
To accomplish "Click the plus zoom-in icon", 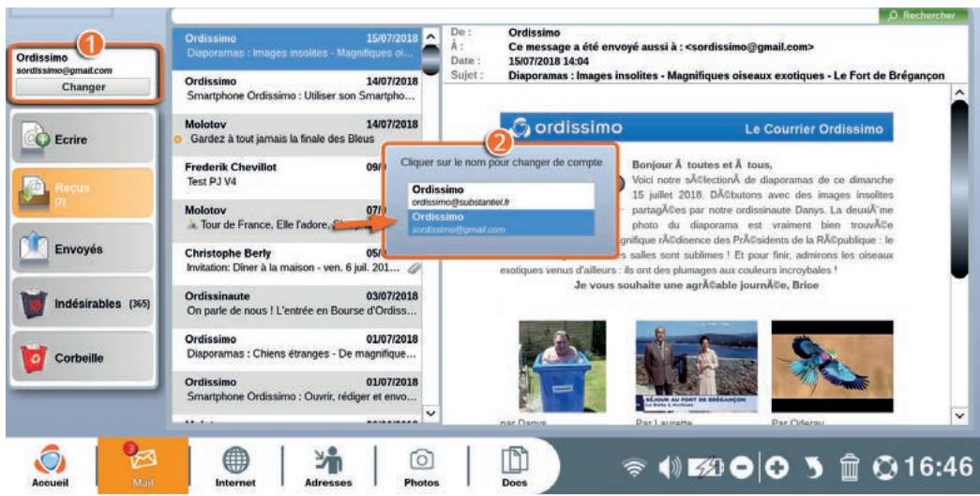I will coord(777,468).
